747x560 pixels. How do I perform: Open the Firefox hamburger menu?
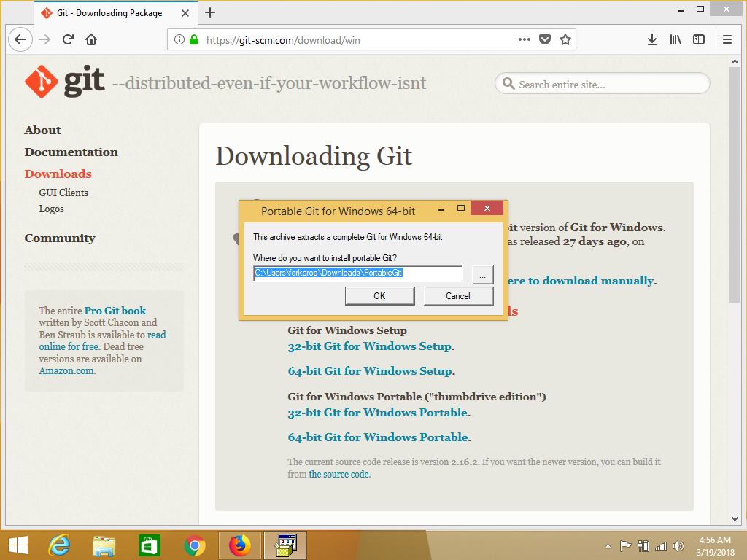tap(727, 39)
